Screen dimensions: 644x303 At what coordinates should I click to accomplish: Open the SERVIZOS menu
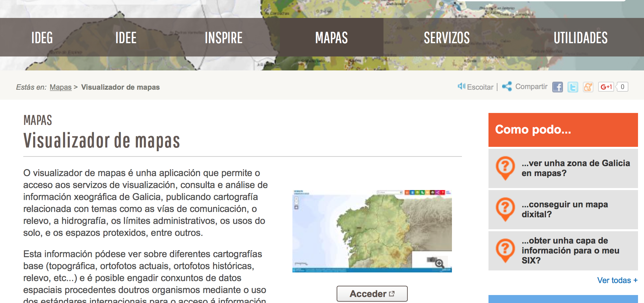tap(447, 38)
